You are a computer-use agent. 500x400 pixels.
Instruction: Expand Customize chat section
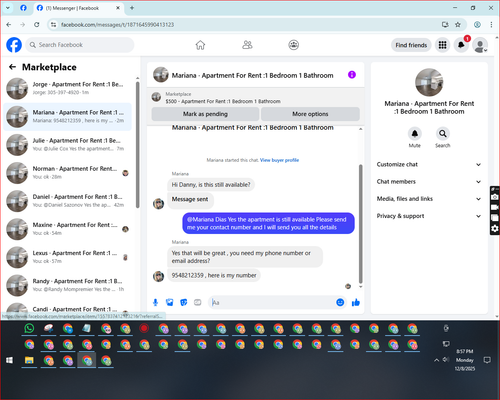pyautogui.click(x=429, y=164)
